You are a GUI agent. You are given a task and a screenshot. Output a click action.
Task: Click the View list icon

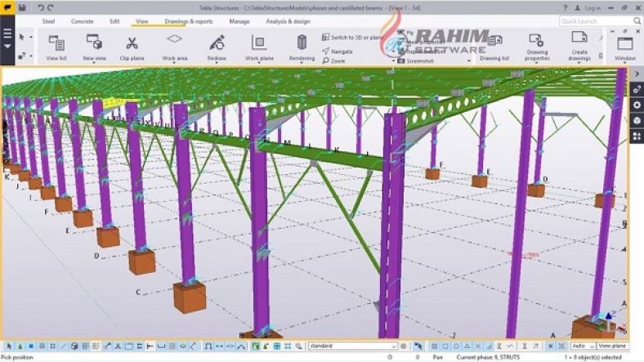pos(56,46)
